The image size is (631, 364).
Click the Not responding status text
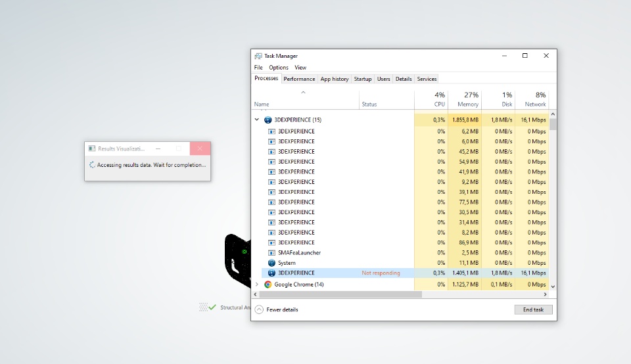click(381, 273)
